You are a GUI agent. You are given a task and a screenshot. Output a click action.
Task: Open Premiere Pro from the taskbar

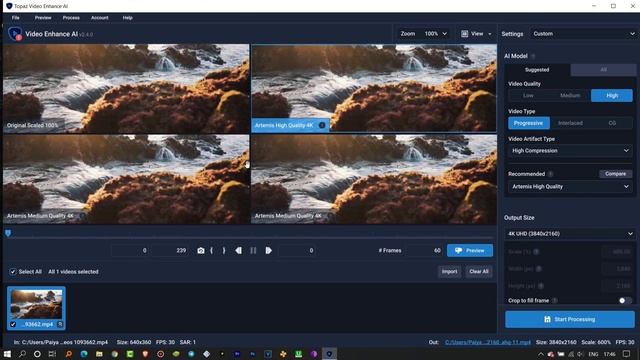click(x=237, y=354)
